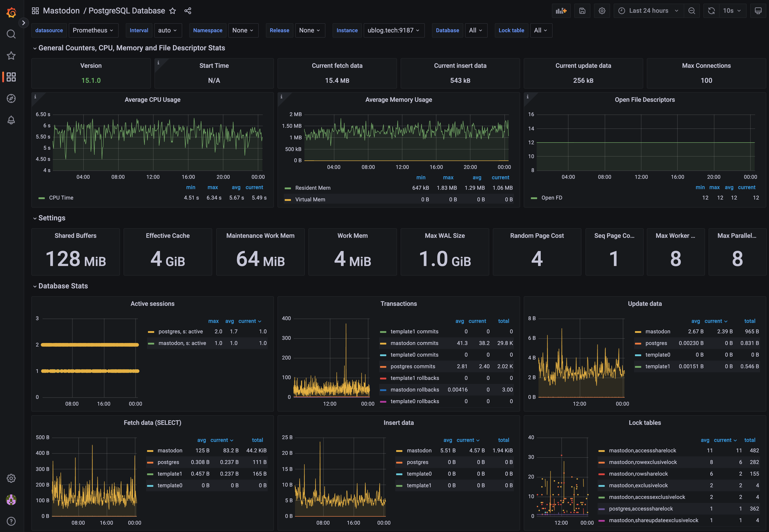The width and height of the screenshot is (769, 532).
Task: Click the CPU Time legend color swatch
Action: point(42,198)
